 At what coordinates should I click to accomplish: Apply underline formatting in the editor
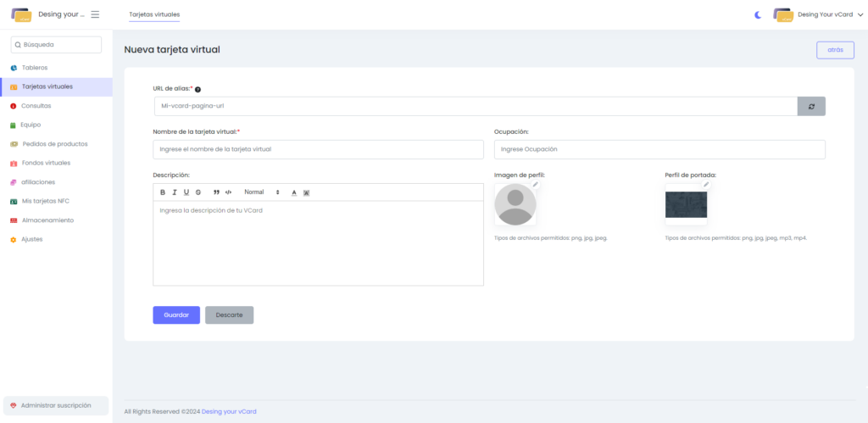[x=186, y=192]
